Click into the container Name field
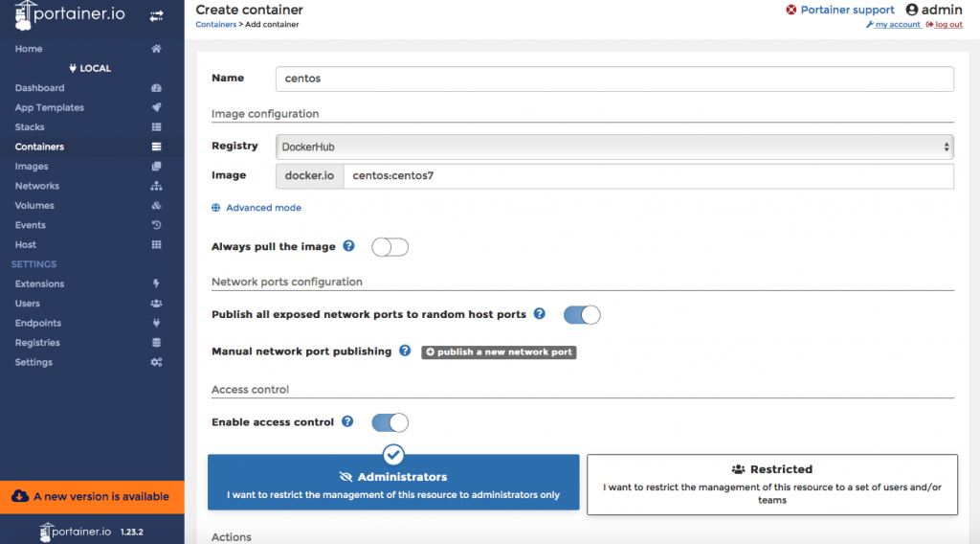980x544 pixels. [614, 79]
